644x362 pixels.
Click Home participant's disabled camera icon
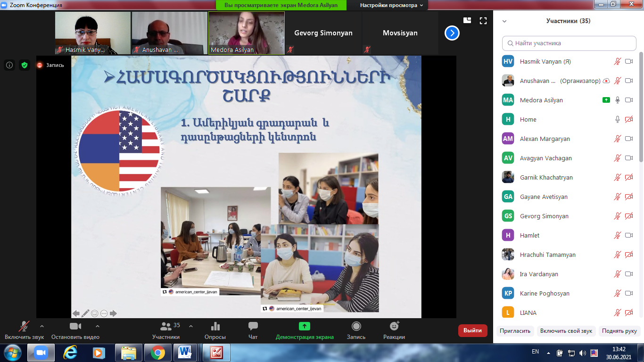point(629,119)
